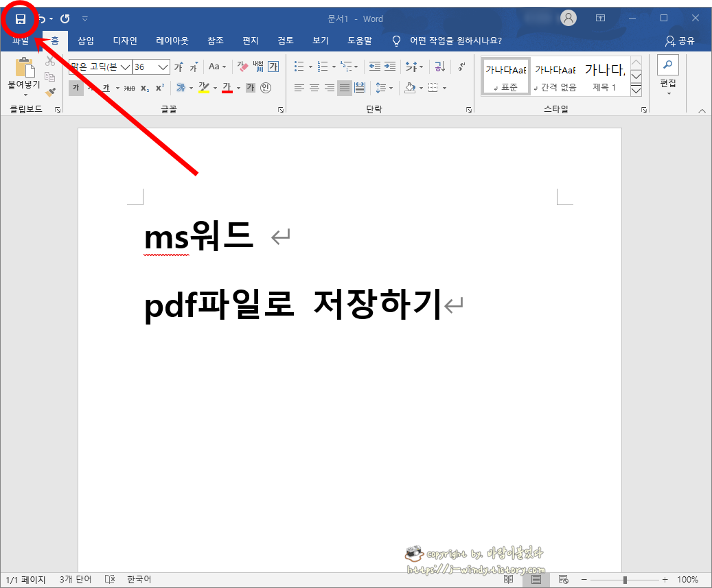Viewport: 712px width, 588px height.
Task: Switch to Web Layout view icon
Action: coord(564,579)
